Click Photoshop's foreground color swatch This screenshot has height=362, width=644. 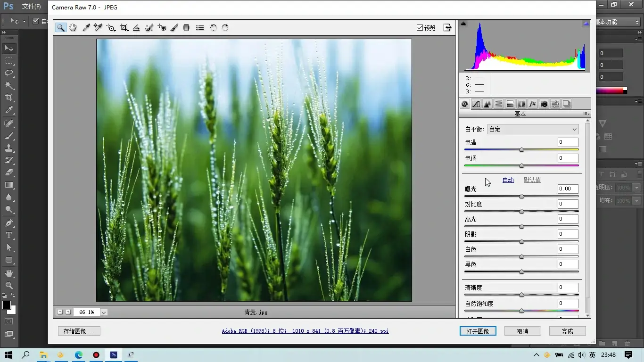click(x=7, y=305)
